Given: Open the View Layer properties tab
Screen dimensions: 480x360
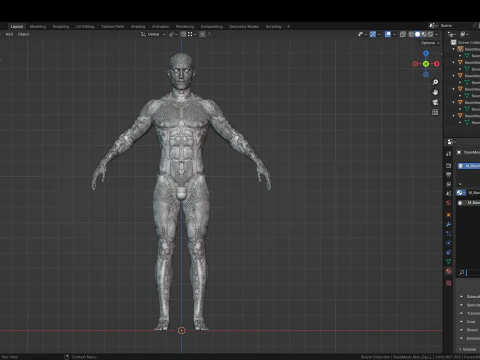Looking at the screenshot, I should coord(449,184).
